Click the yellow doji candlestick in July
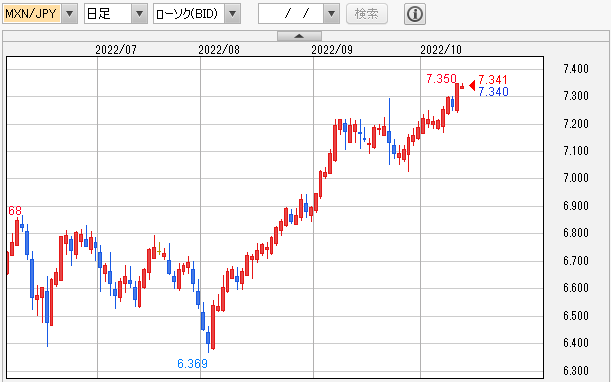The image size is (611, 382). 159,249
